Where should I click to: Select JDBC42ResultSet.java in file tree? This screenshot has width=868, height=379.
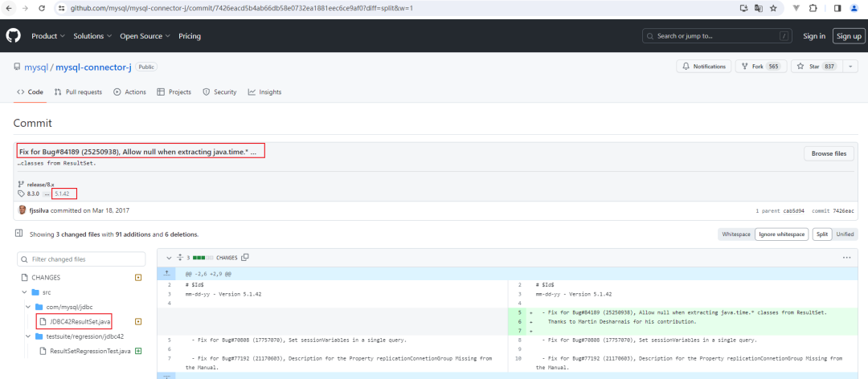pos(80,321)
